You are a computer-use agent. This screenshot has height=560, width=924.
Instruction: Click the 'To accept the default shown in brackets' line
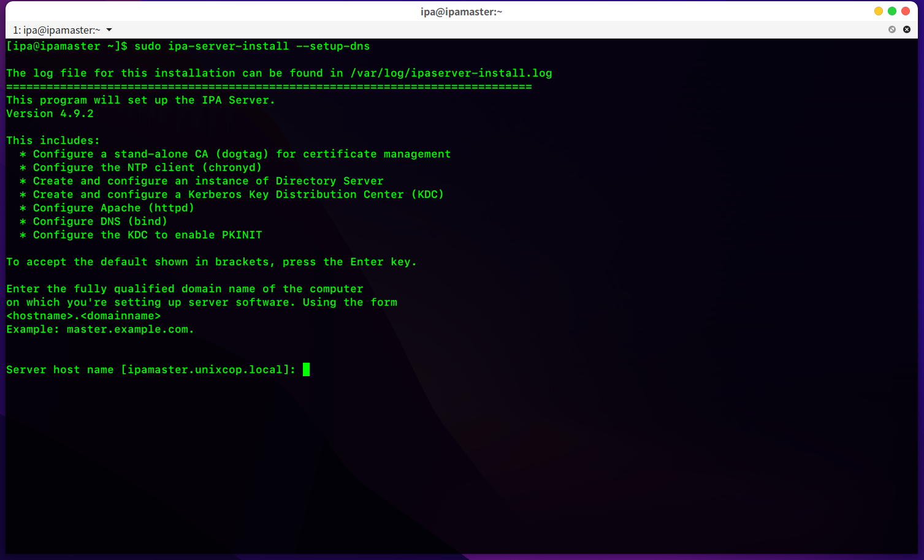(212, 262)
